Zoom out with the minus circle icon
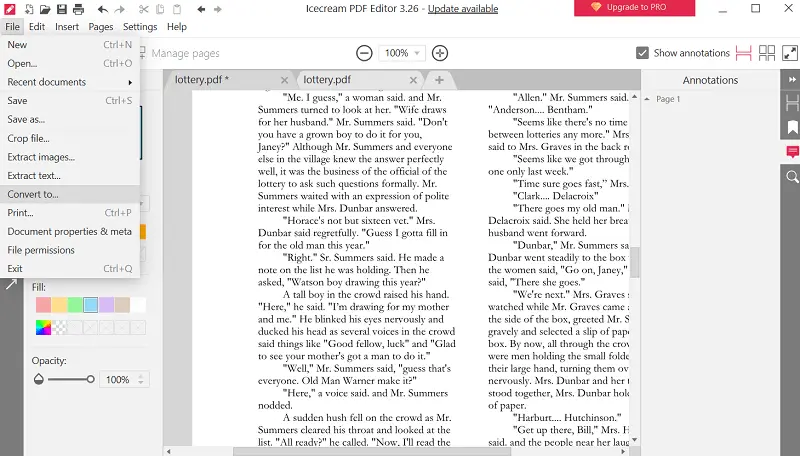 364,53
